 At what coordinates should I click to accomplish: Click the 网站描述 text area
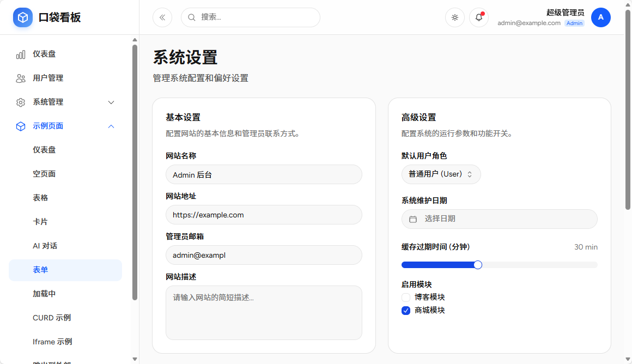click(x=264, y=312)
